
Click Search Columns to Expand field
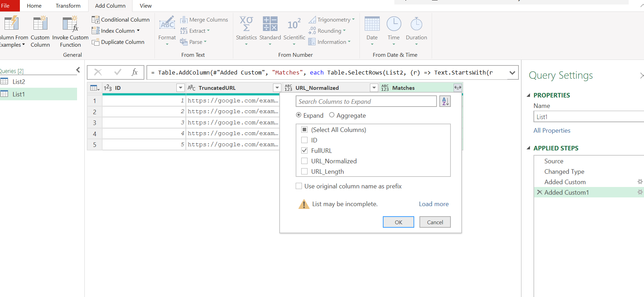click(366, 101)
